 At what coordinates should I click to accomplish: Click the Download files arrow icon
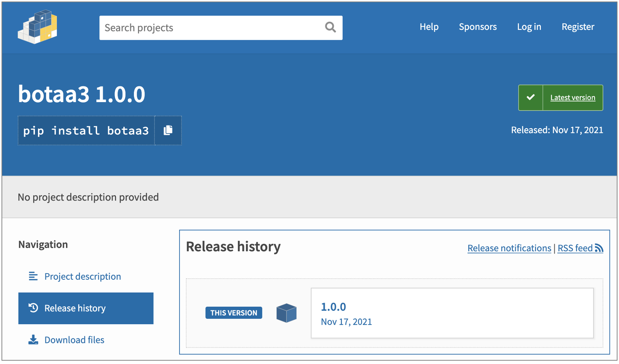point(33,340)
